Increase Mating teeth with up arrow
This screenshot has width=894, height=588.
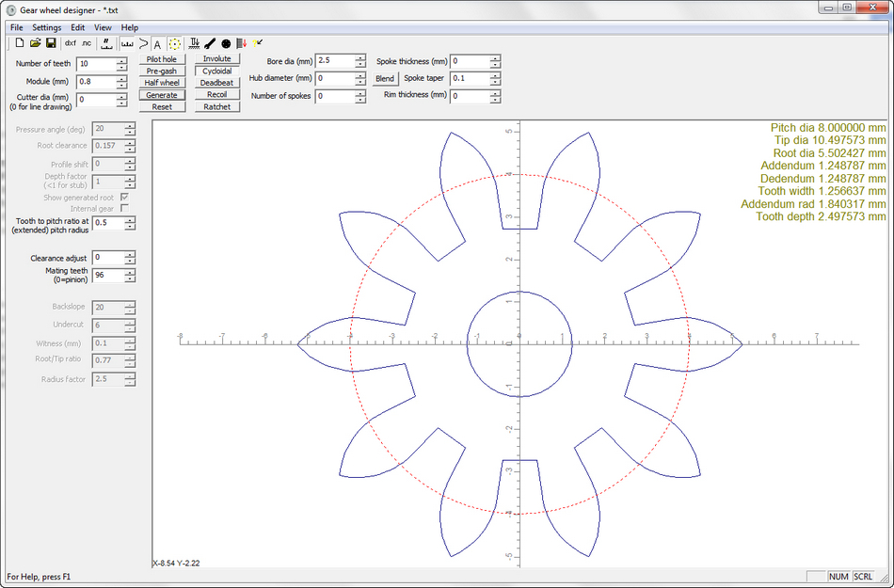(130, 272)
